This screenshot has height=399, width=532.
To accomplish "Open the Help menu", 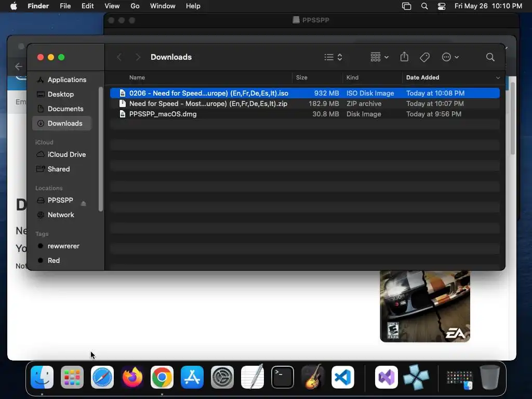I will (193, 6).
